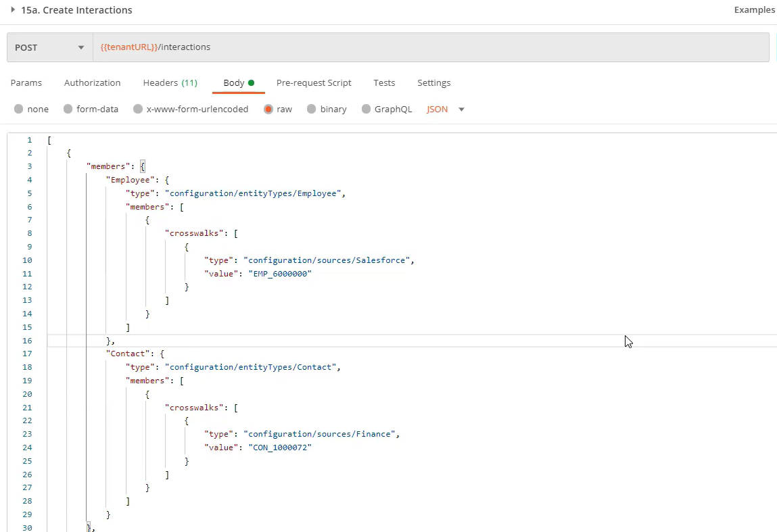777x532 pixels.
Task: Select the GraphQL body option
Action: click(366, 109)
